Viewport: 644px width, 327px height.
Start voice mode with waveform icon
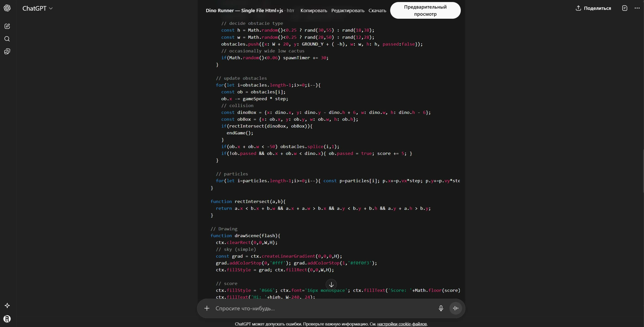(456, 308)
